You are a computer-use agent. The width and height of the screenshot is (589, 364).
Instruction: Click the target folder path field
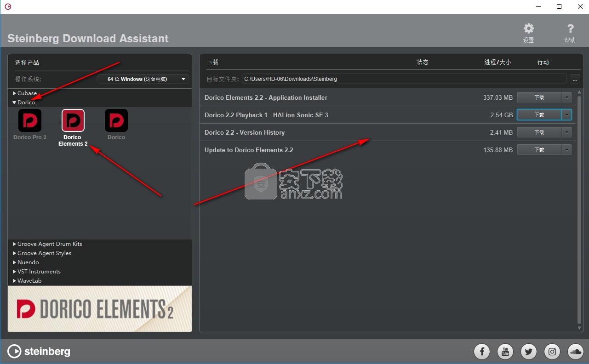click(x=404, y=79)
